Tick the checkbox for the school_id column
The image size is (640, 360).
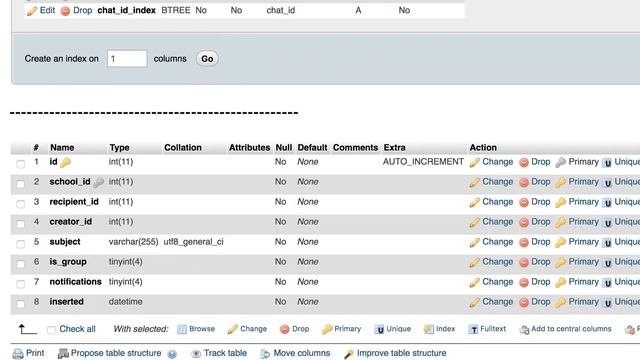coord(20,184)
